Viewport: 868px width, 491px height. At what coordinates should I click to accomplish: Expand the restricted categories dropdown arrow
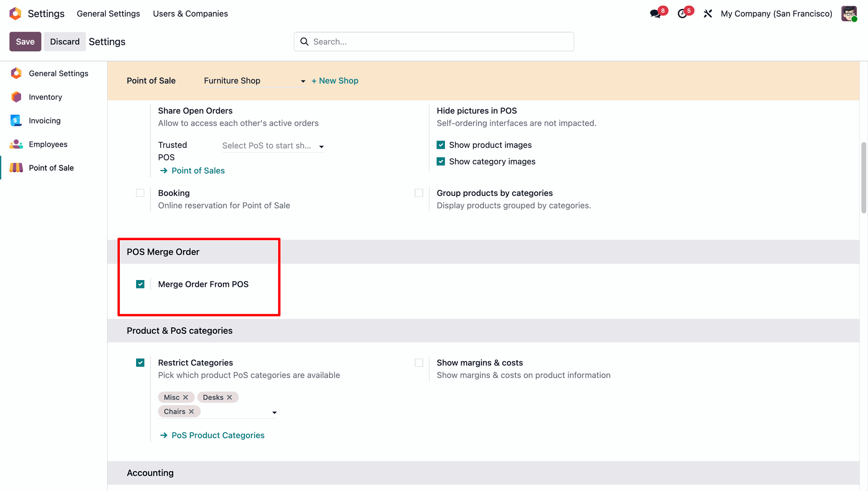click(x=274, y=412)
